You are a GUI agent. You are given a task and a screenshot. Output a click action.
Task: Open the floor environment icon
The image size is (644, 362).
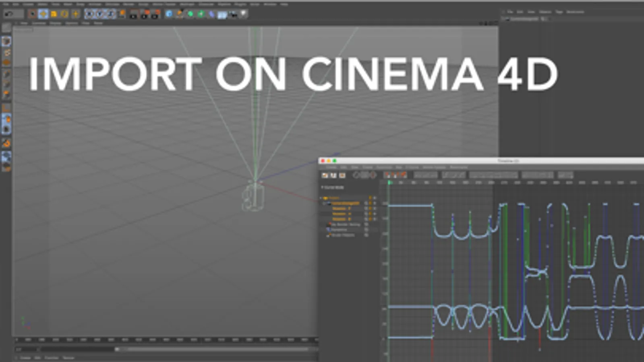point(222,14)
